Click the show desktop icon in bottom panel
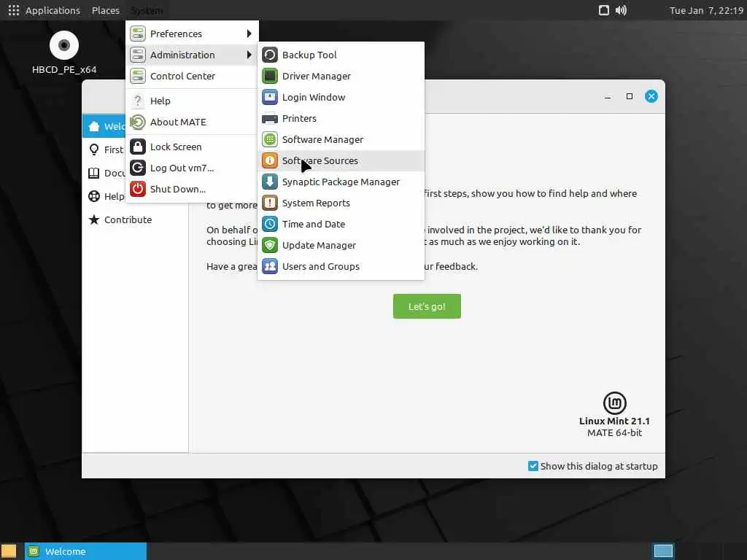This screenshot has height=560, width=747. (x=9, y=551)
